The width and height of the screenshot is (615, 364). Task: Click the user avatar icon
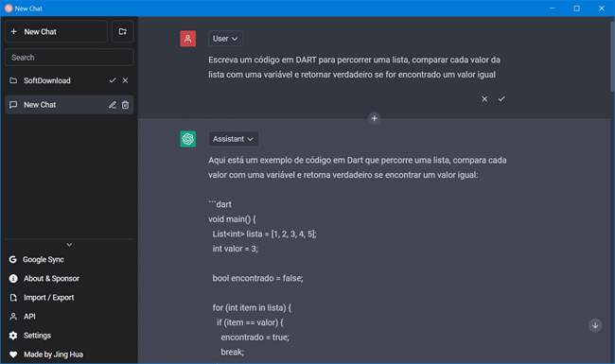coord(188,39)
